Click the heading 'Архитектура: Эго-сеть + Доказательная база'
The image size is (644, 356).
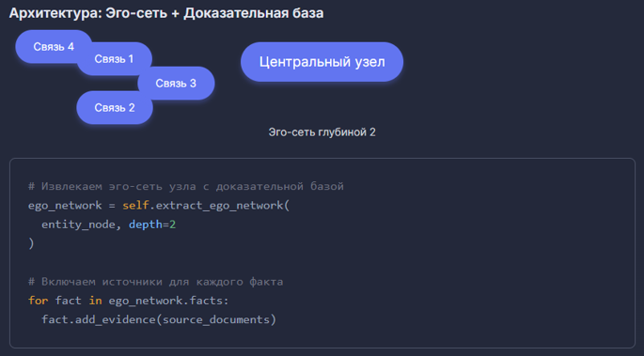coord(166,13)
